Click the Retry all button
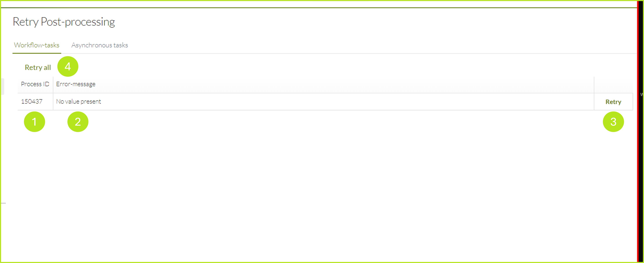This screenshot has width=644, height=263. click(37, 67)
